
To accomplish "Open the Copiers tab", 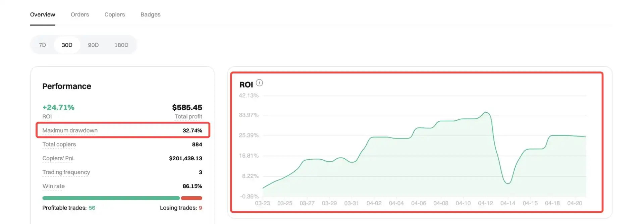I will tap(115, 14).
